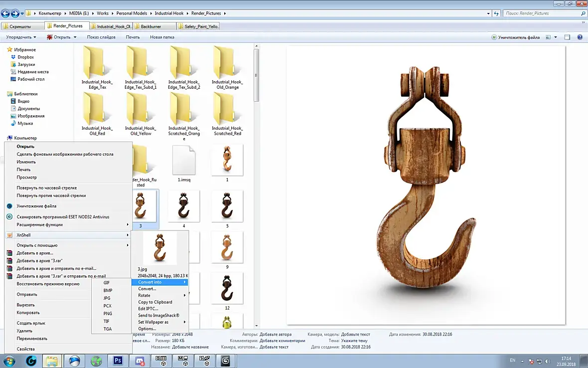Click the Dropbox item in Favorites

coord(25,57)
